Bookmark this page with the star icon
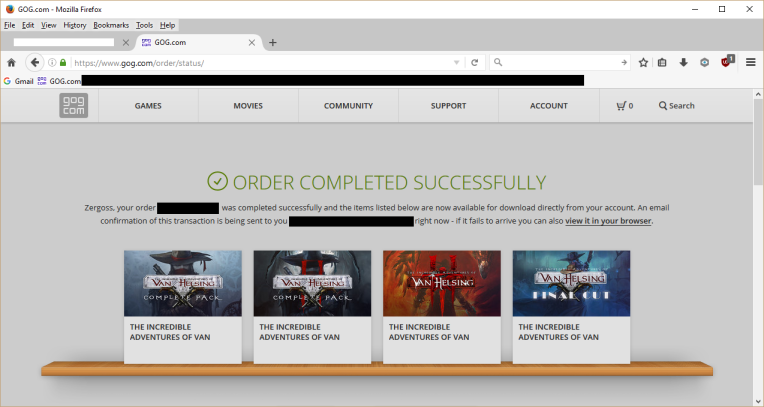The height and width of the screenshot is (407, 764). (x=643, y=62)
